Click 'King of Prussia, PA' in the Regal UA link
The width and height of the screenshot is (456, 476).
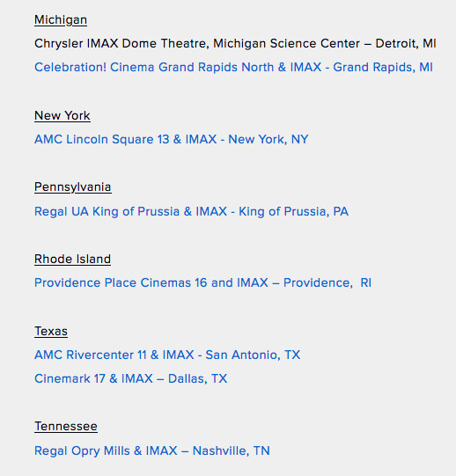coord(293,211)
